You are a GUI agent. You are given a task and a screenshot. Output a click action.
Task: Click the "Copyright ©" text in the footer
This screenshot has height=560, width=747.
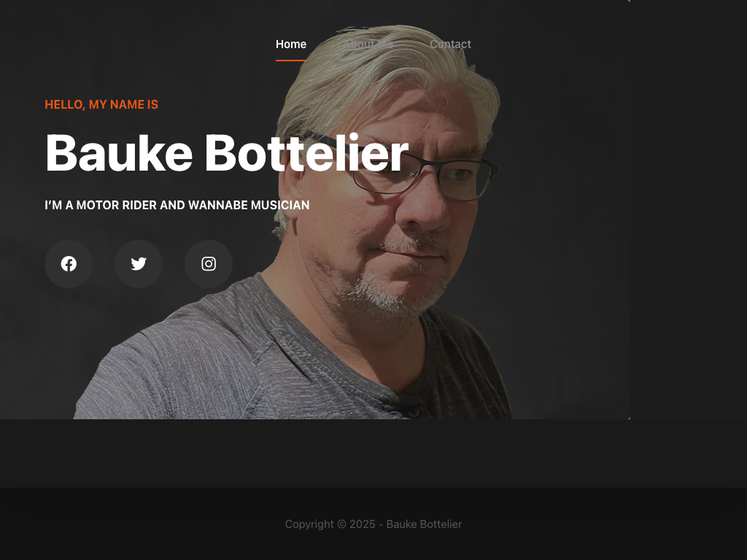point(316,524)
